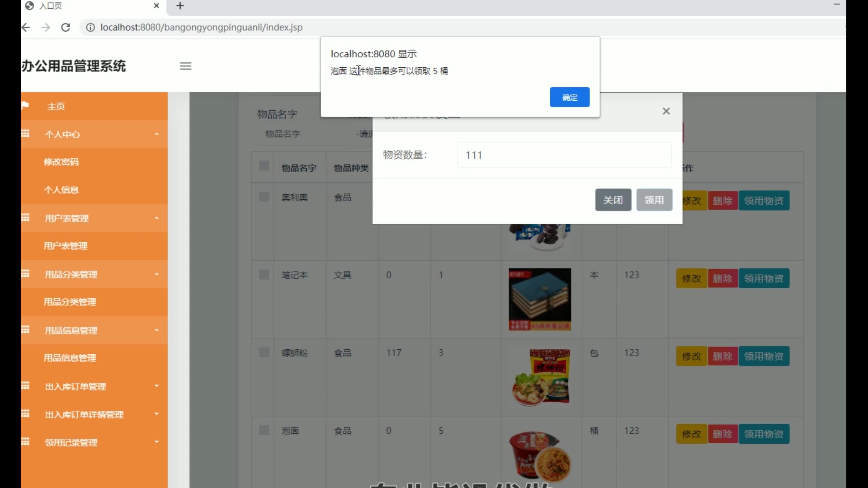
Task: Go back with browser arrow
Action: [26, 28]
